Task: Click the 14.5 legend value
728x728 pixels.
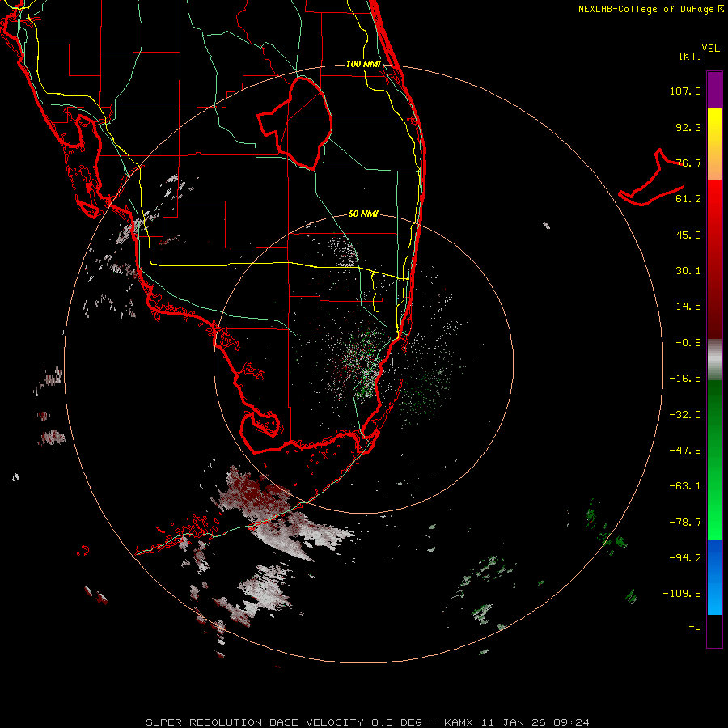Action: coord(688,307)
